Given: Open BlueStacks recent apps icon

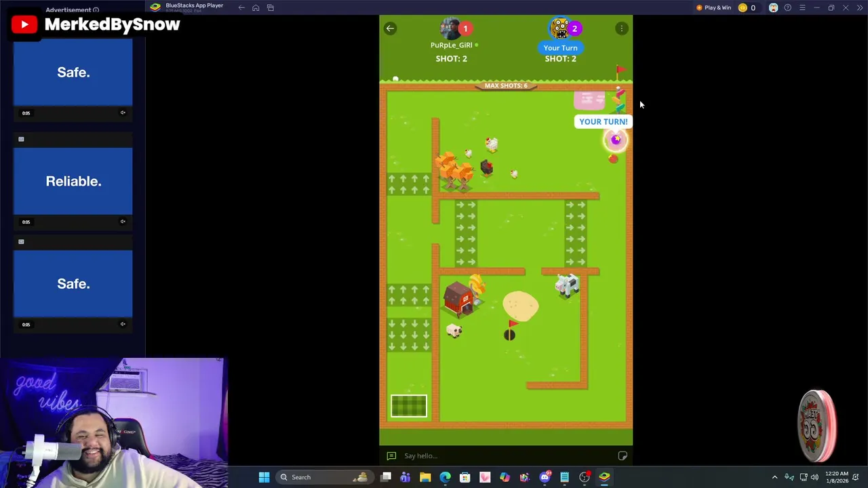Looking at the screenshot, I should 270,7.
